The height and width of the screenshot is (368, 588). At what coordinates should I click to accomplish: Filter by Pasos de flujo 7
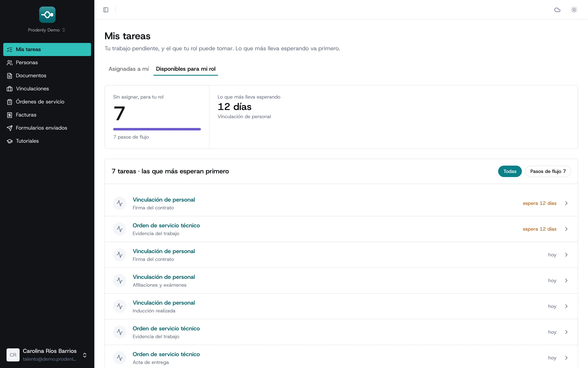[x=548, y=171]
